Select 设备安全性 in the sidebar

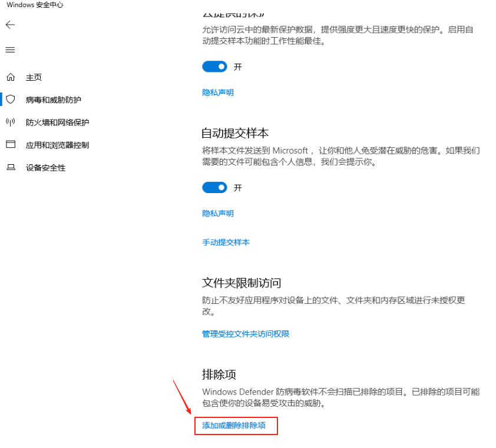point(45,168)
